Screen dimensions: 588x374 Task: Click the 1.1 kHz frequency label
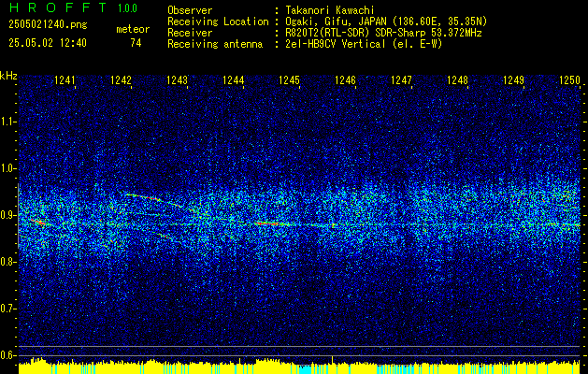7,122
